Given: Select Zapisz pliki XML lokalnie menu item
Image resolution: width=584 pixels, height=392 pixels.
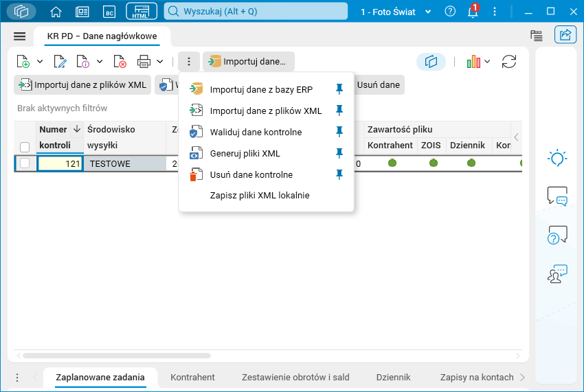Looking at the screenshot, I should point(266,195).
